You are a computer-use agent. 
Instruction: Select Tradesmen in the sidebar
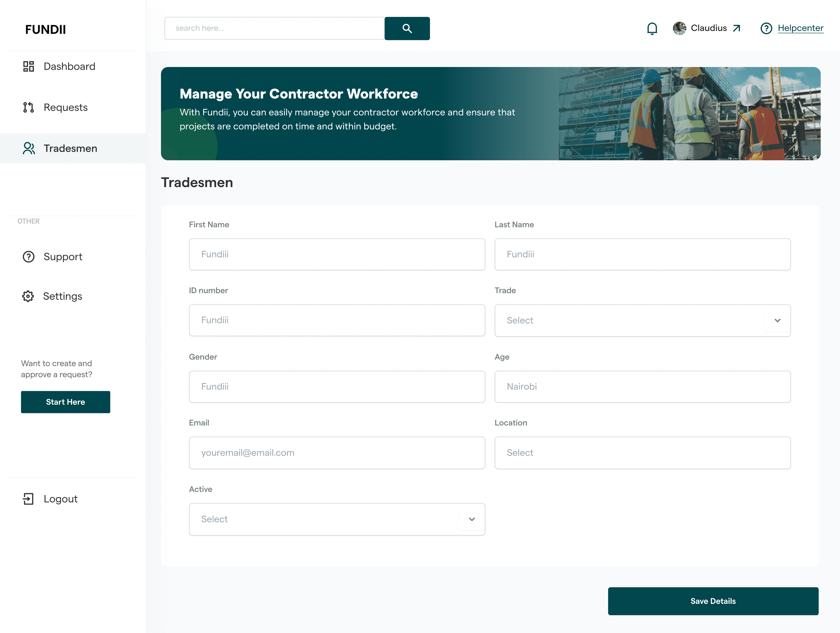coord(73,148)
